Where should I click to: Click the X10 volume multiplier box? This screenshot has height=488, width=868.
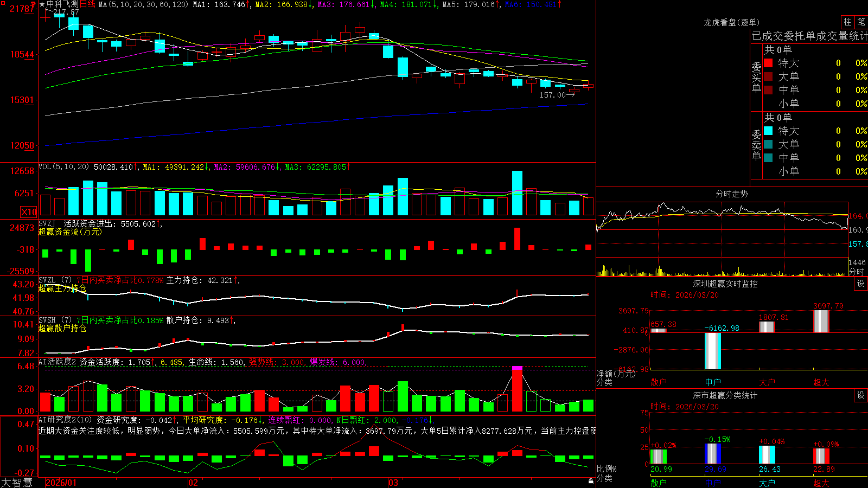point(29,212)
